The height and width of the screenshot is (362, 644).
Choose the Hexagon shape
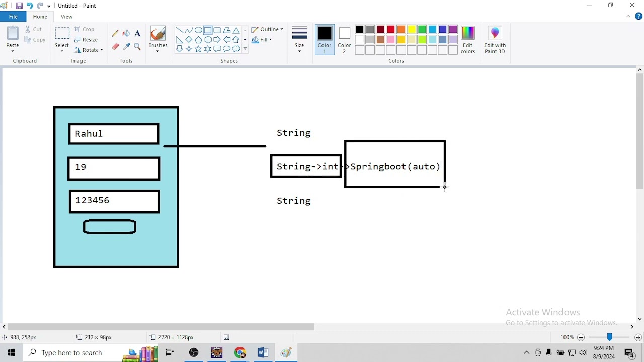(208, 40)
